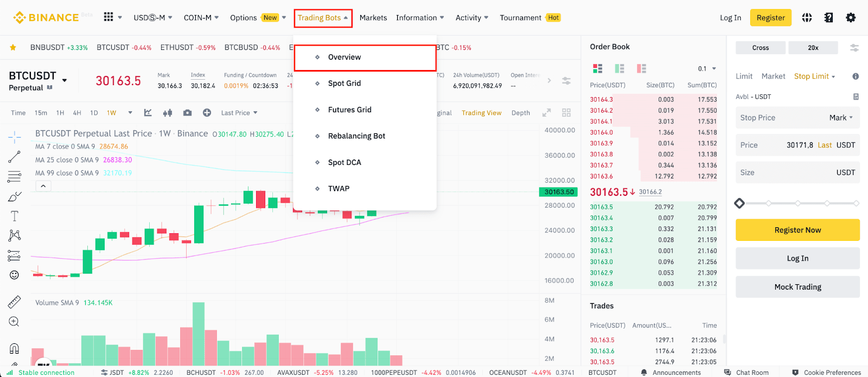Click the Stop Price input field
This screenshot has height=377, width=868.
click(x=797, y=118)
